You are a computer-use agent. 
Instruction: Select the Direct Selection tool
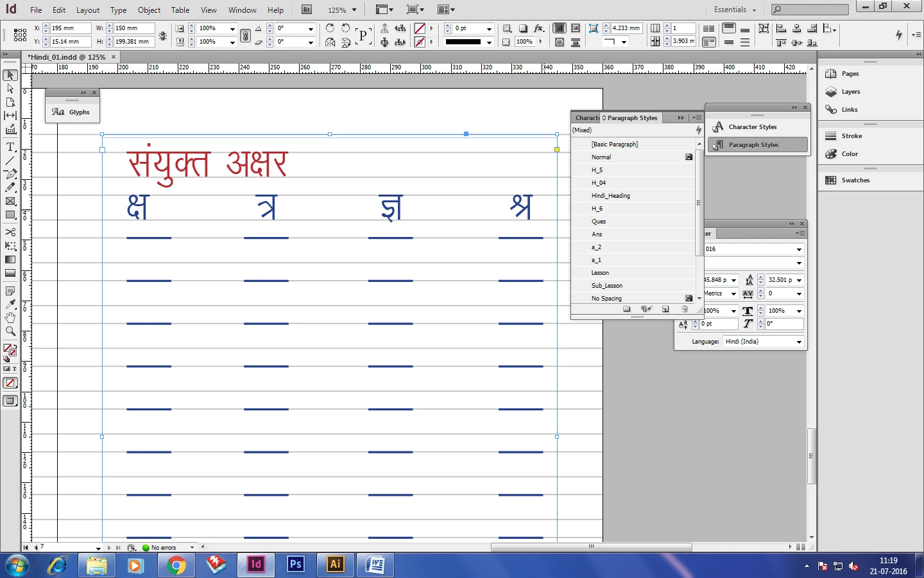pyautogui.click(x=10, y=89)
